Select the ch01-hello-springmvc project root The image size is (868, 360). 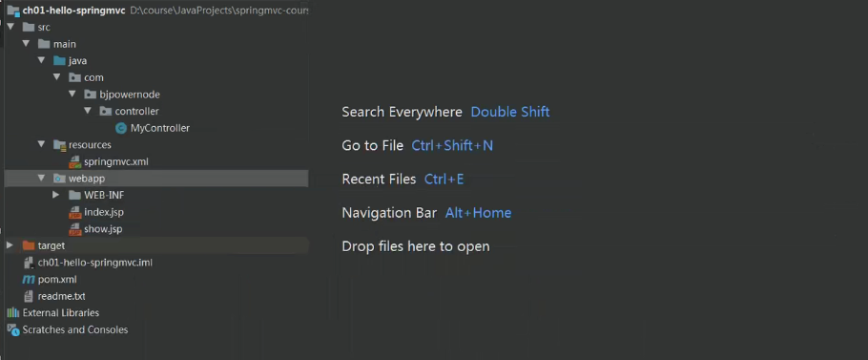click(73, 11)
